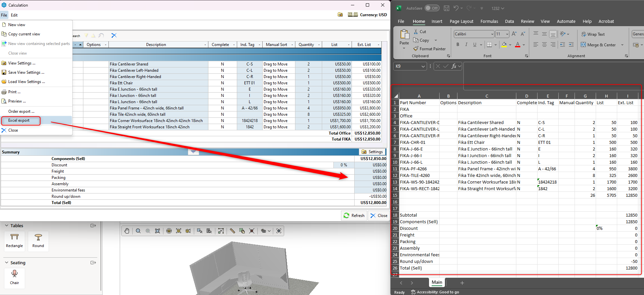Toggle AutoSave switch in Excel
Viewport: 644px width, 295px height.
pos(432,8)
